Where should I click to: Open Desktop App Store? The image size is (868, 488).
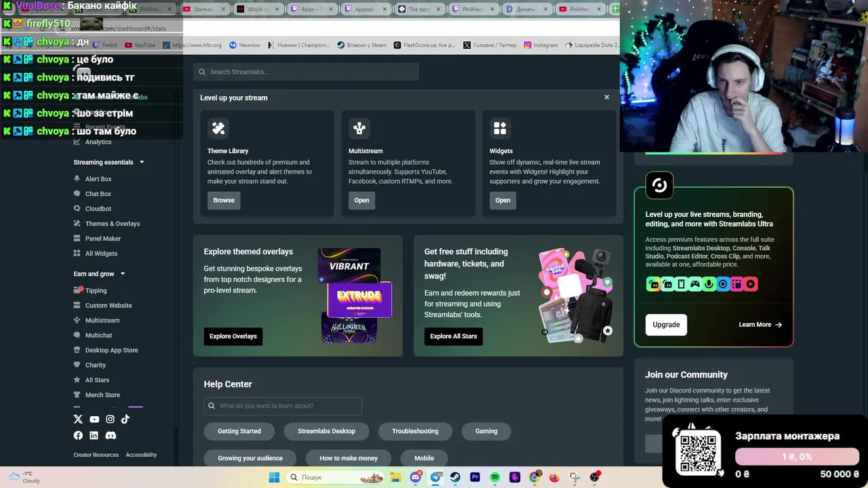[x=106, y=350]
